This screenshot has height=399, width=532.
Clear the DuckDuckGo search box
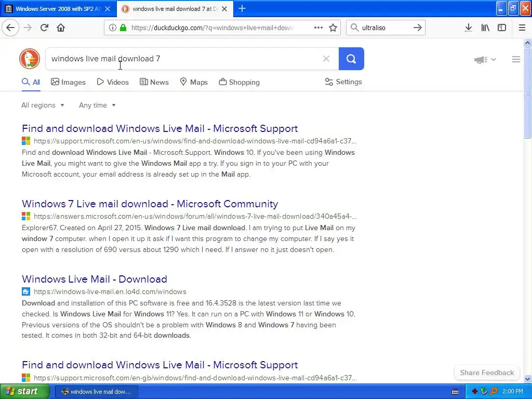326,59
